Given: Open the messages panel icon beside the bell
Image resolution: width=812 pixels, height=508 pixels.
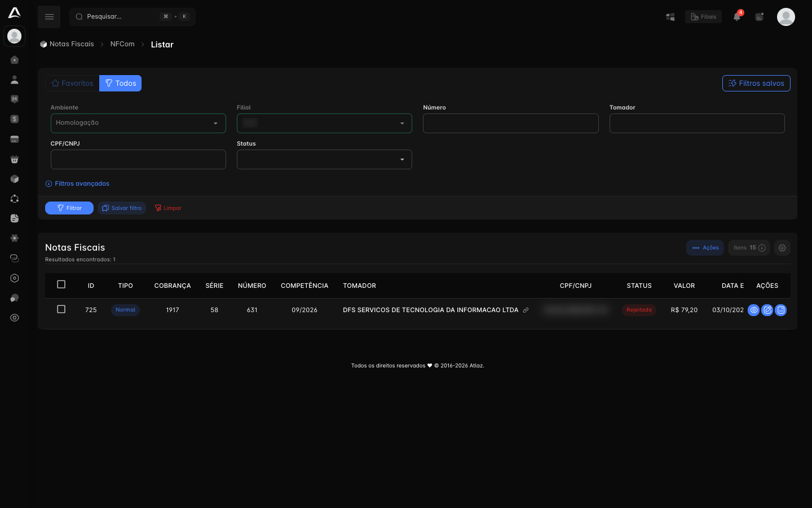Looking at the screenshot, I should click(x=760, y=17).
